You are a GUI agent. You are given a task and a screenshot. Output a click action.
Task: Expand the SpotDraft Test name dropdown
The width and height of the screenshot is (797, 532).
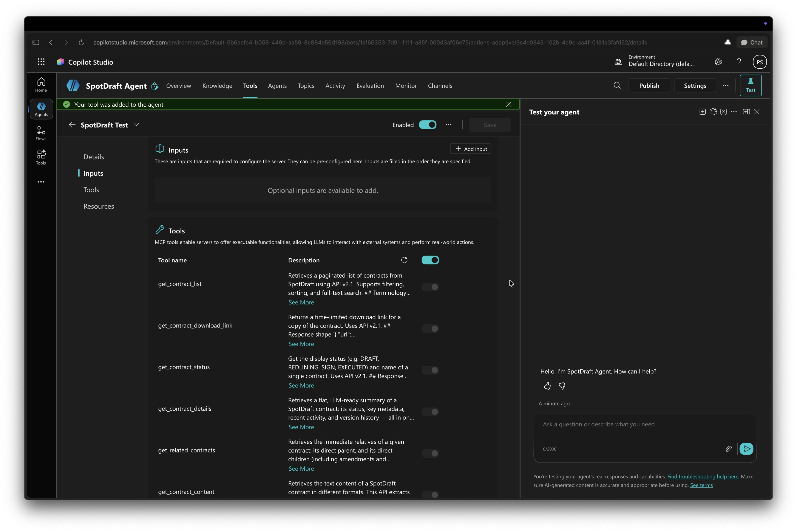click(136, 125)
